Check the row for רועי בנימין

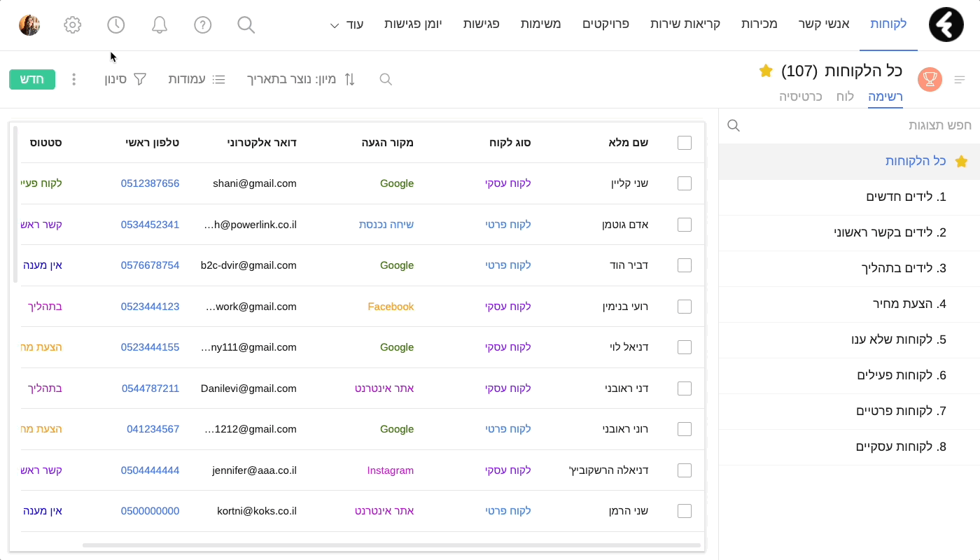click(685, 307)
